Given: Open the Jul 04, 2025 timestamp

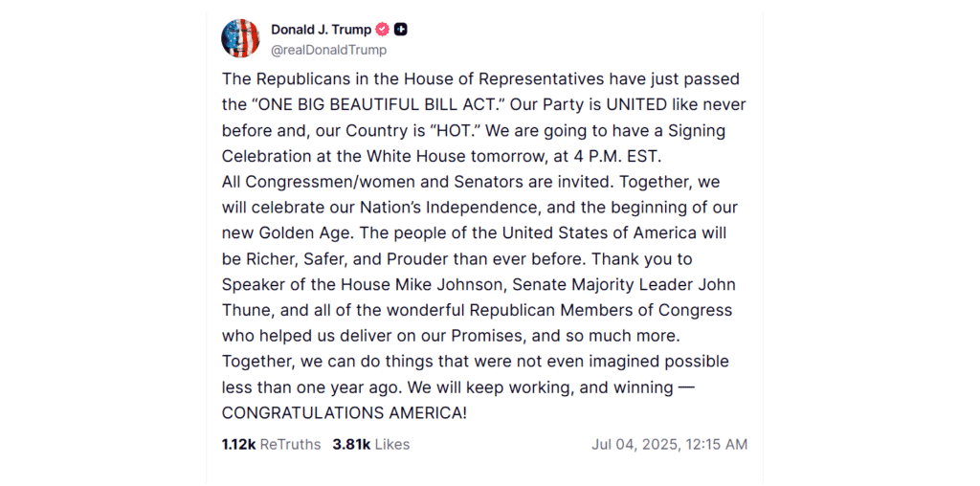Looking at the screenshot, I should (x=670, y=444).
